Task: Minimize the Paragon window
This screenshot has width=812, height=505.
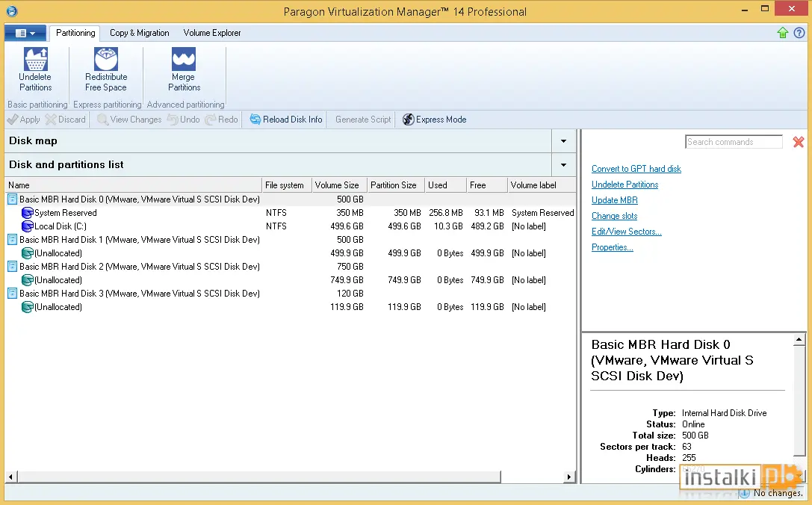Action: [x=744, y=10]
